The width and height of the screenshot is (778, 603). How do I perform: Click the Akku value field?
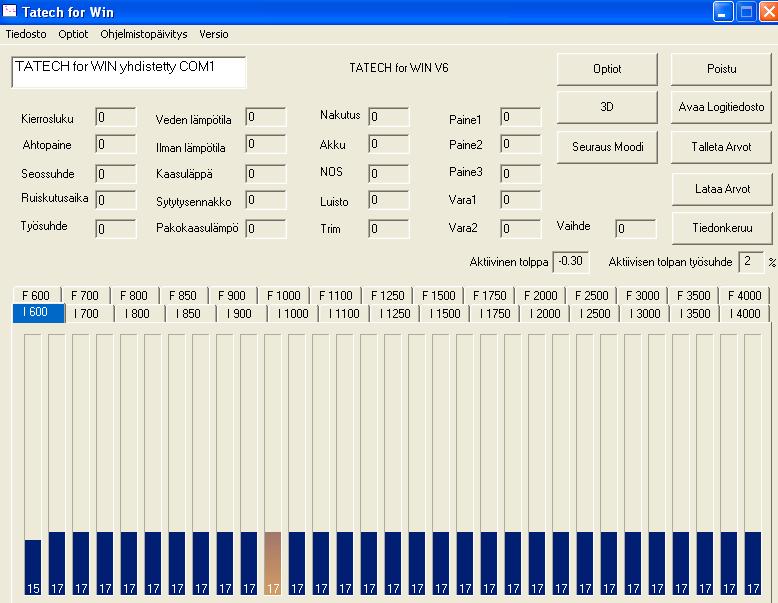389,144
